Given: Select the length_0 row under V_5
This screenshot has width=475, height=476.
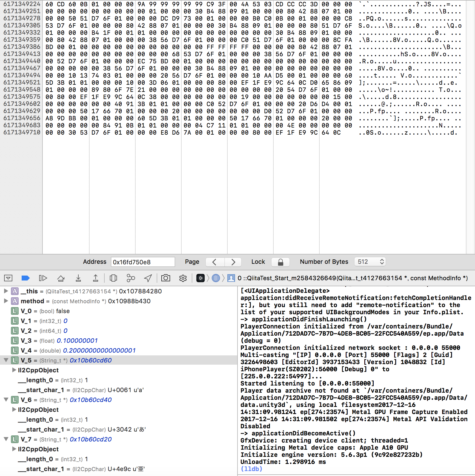Looking at the screenshot, I should click(x=119, y=380).
